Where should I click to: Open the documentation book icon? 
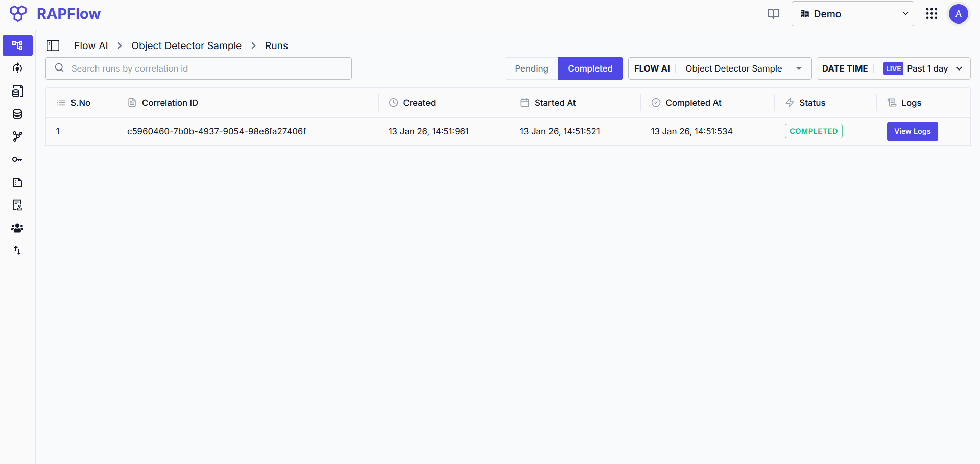773,14
